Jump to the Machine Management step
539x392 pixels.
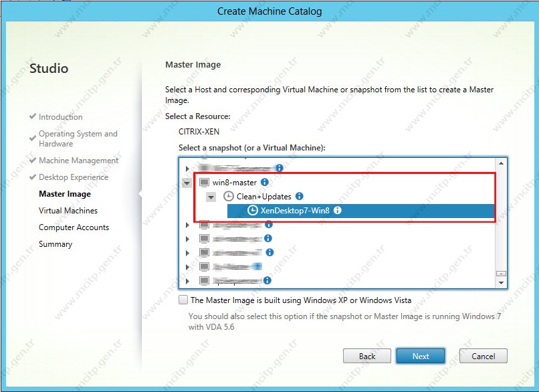pos(78,161)
